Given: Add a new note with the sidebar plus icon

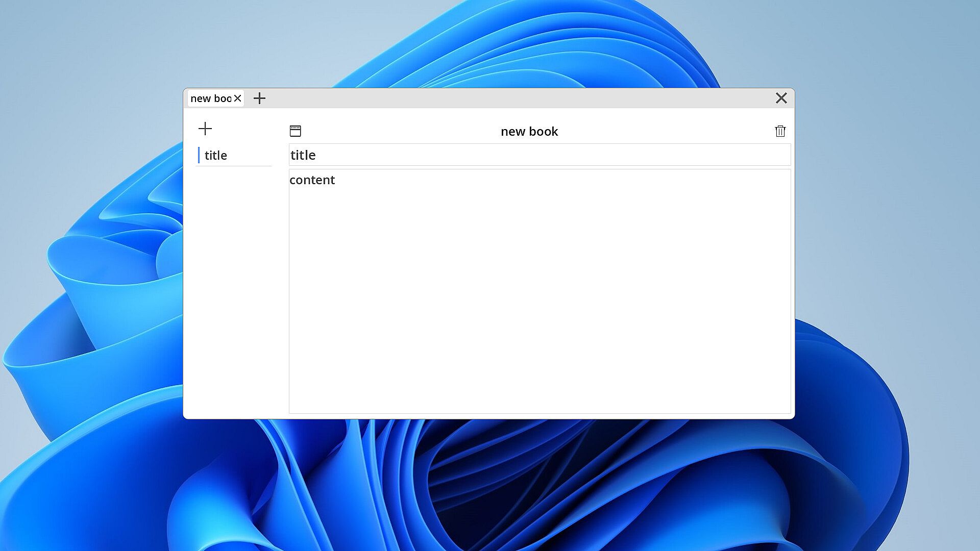Looking at the screenshot, I should click(x=205, y=129).
